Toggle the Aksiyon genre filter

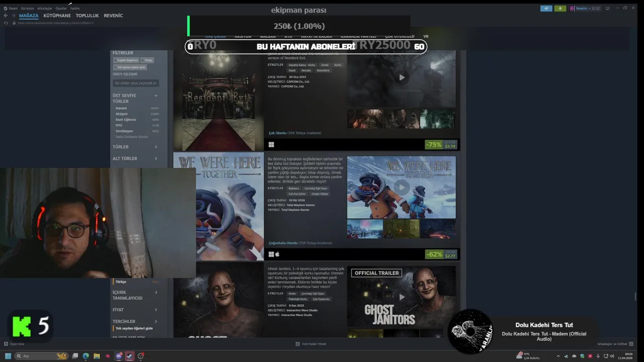coord(137,114)
